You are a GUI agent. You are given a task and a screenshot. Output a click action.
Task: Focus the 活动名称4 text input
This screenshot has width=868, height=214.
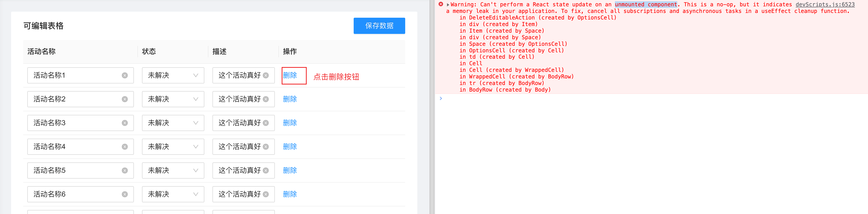click(80, 146)
